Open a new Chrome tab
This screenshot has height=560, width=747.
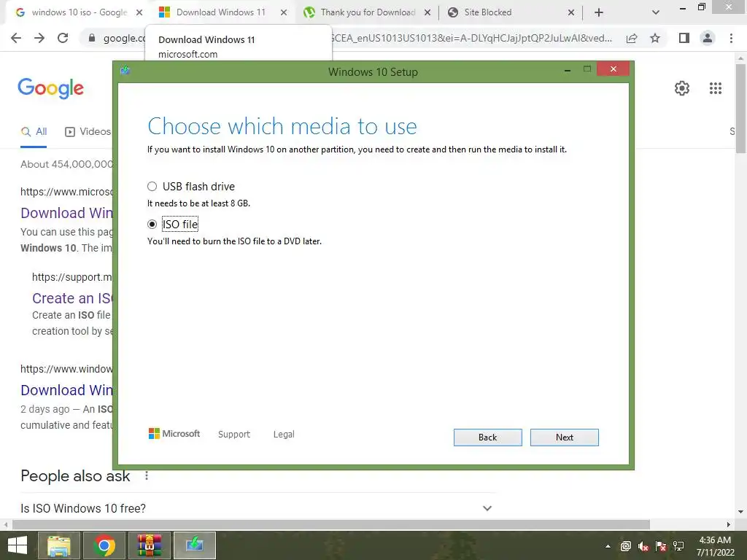point(599,13)
